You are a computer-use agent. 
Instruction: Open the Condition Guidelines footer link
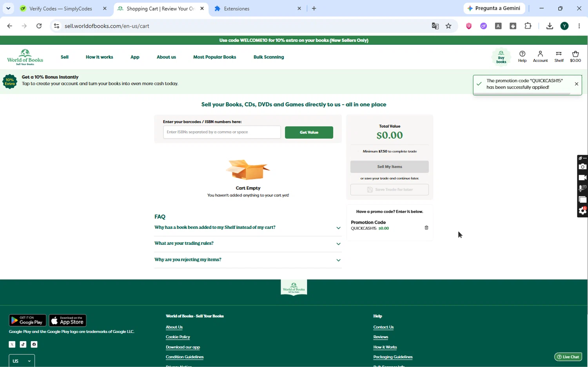click(x=185, y=357)
